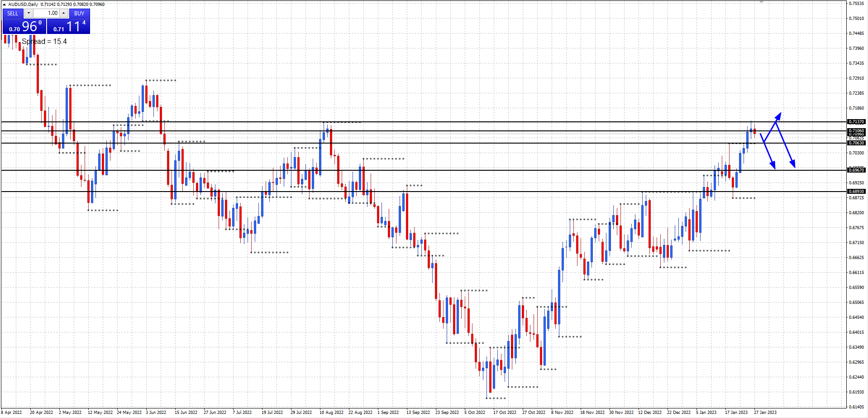The height and width of the screenshot is (418, 868).
Task: Click the 0.71370 horizontal line price label
Action: pyautogui.click(x=856, y=122)
